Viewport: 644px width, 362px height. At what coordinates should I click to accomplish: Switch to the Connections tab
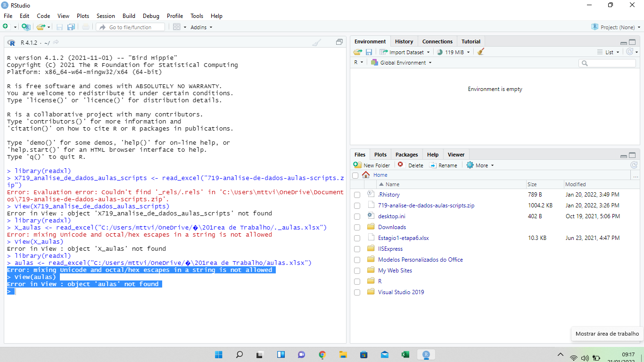coord(438,41)
